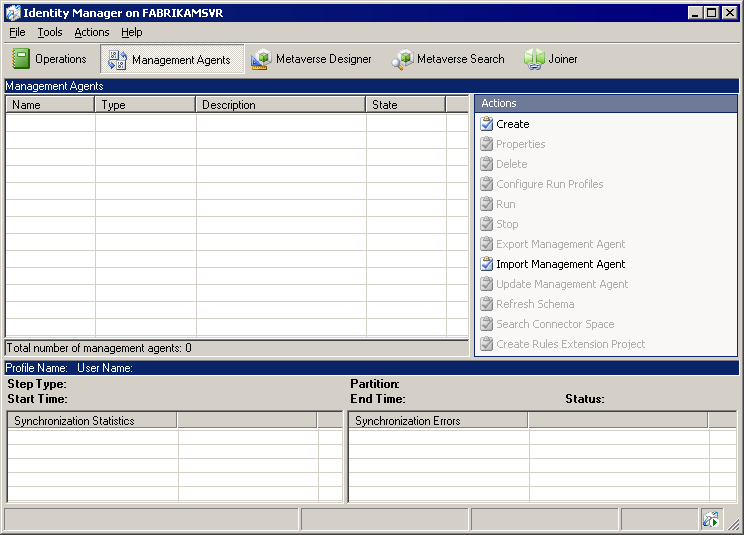Click the 'Export Management Agent' text

pyautogui.click(x=560, y=244)
